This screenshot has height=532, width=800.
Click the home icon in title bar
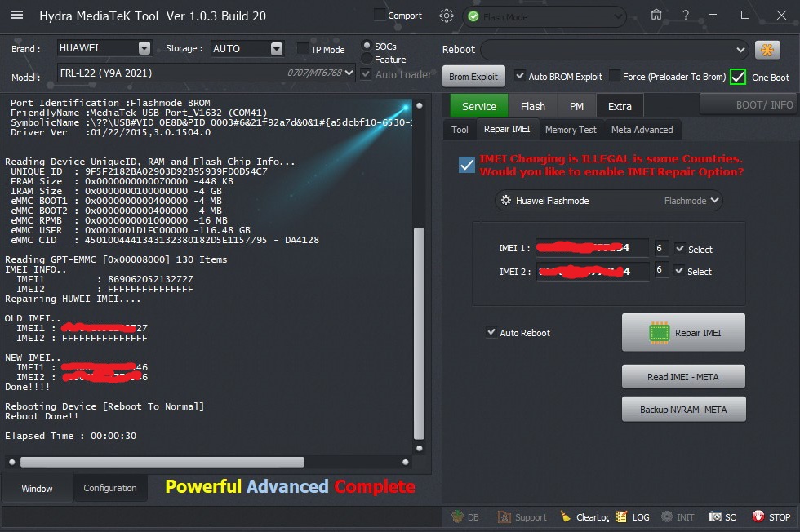[656, 15]
